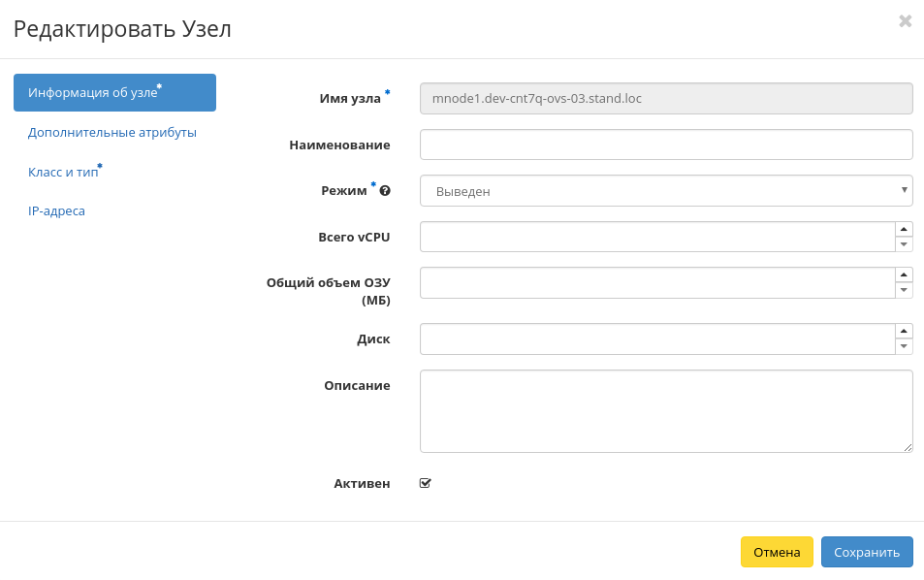Switch to Информация об узле tab
The height and width of the screenshot is (580, 924).
[114, 93]
